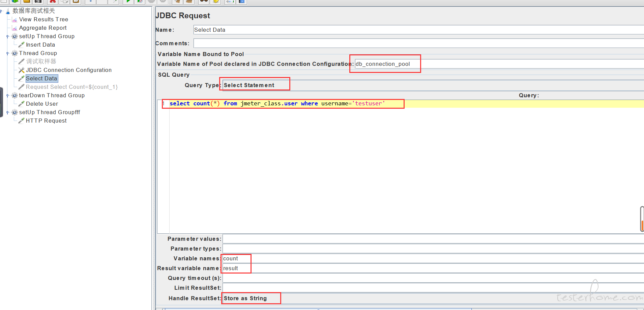Click the Comments input field

[x=418, y=43]
